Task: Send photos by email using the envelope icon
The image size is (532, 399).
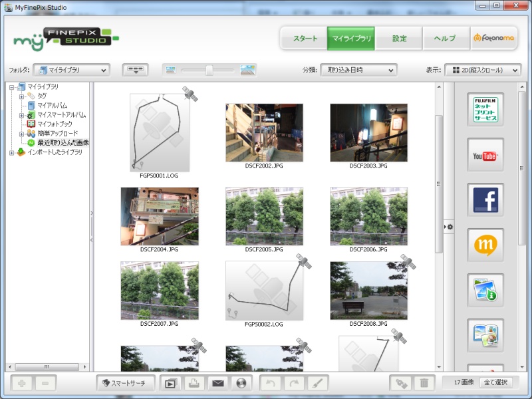Action: [x=219, y=383]
